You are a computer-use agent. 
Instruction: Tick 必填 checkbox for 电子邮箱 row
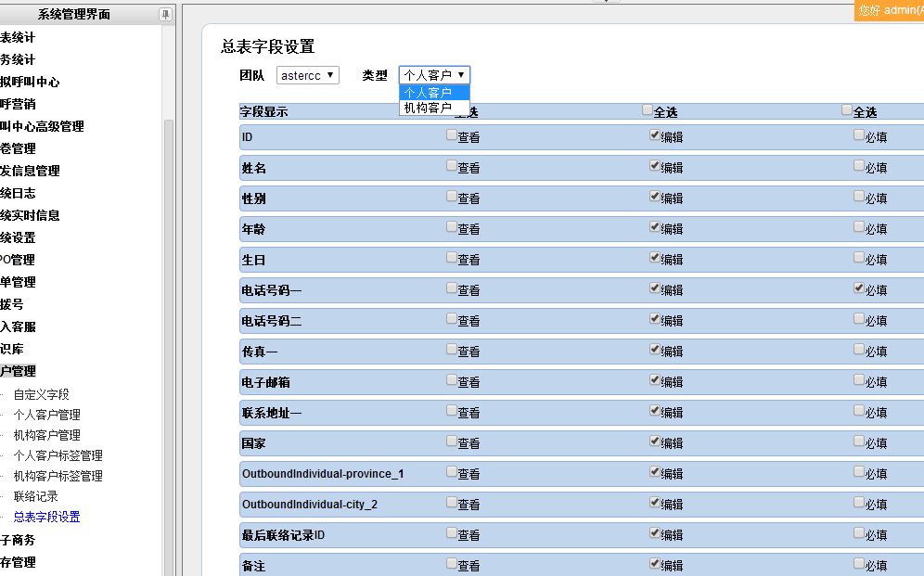pyautogui.click(x=859, y=380)
